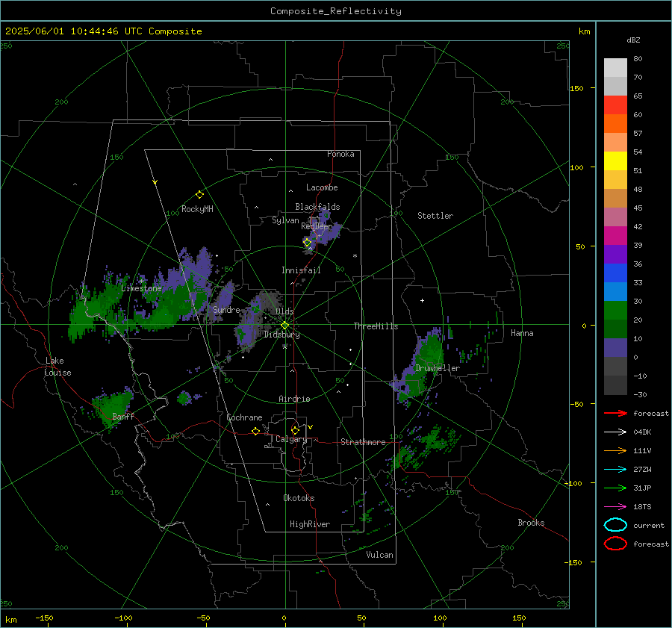Click the Sundre town label
The width and height of the screenshot is (672, 628).
(226, 309)
